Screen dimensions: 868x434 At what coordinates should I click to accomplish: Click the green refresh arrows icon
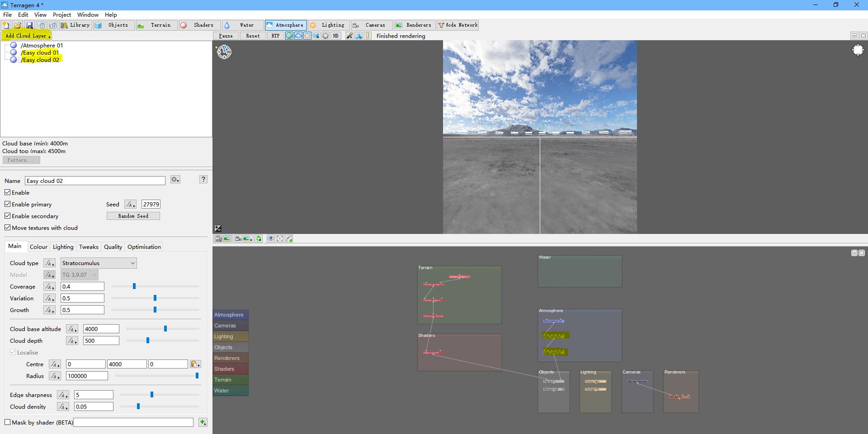click(x=259, y=239)
